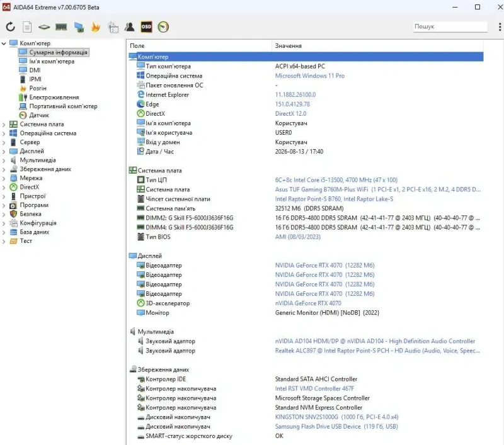Expand the Дисплей tree node
This screenshot has height=445, width=504.
pyautogui.click(x=4, y=151)
